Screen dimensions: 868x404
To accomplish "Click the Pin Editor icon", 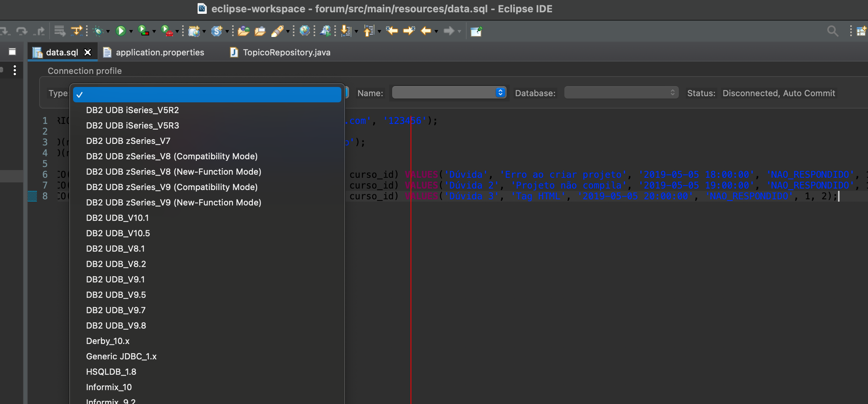I will tap(476, 31).
